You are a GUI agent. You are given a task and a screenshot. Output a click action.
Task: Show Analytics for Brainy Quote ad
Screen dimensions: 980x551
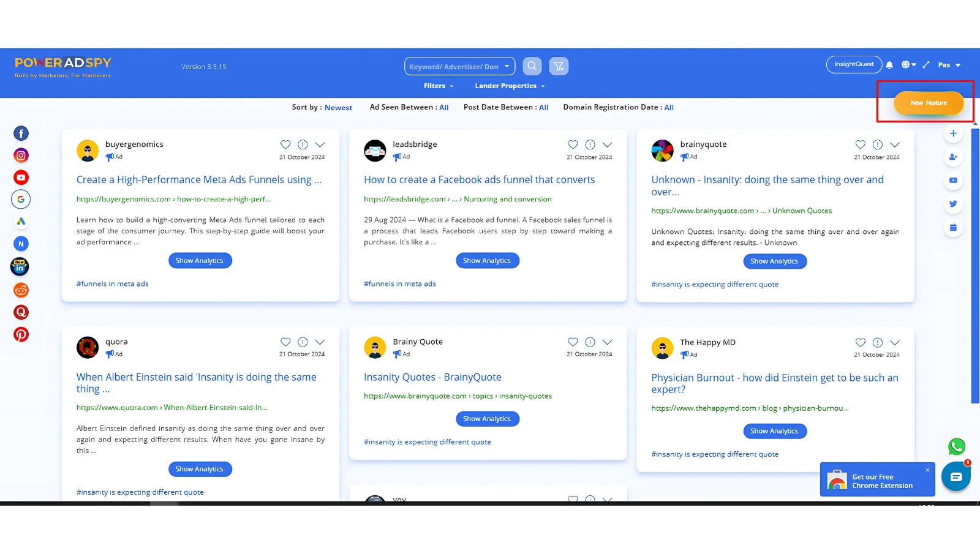(487, 419)
